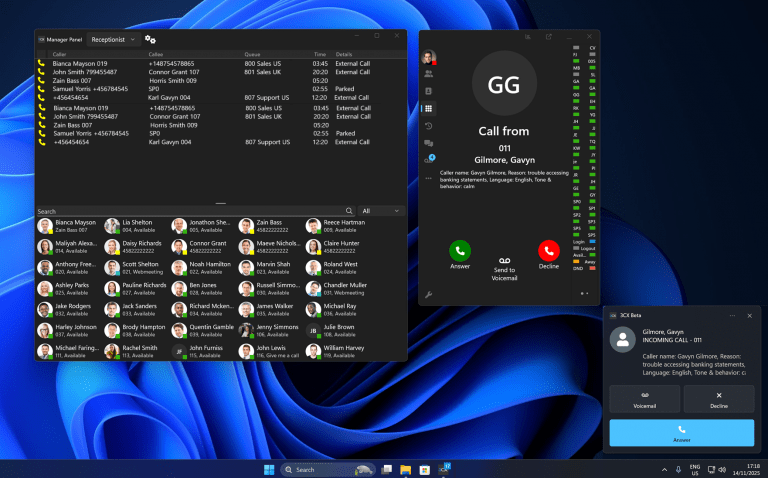Click the search magnifier in Manager Panel
The width and height of the screenshot is (768, 478).
[x=349, y=211]
